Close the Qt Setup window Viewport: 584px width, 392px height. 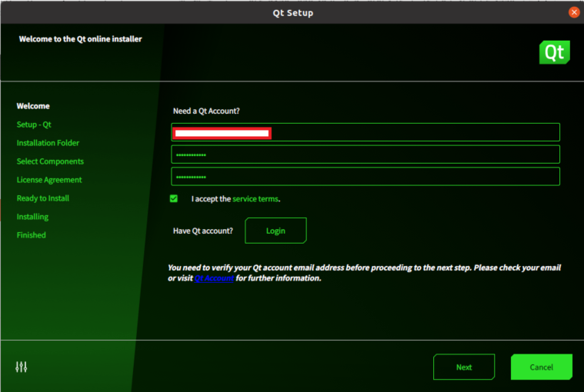coord(574,12)
